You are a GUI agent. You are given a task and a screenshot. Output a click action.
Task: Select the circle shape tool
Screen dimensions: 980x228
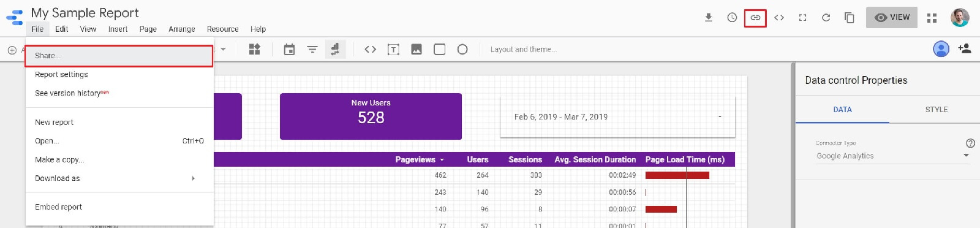click(462, 49)
